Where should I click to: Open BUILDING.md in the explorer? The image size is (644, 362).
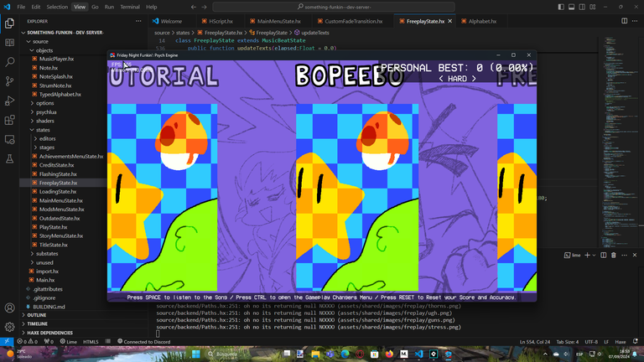[49, 307]
